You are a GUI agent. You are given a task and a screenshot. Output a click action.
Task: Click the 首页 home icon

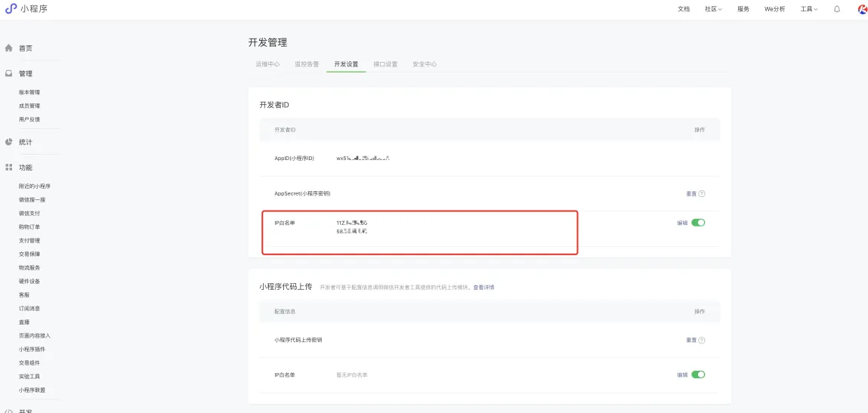[x=9, y=48]
